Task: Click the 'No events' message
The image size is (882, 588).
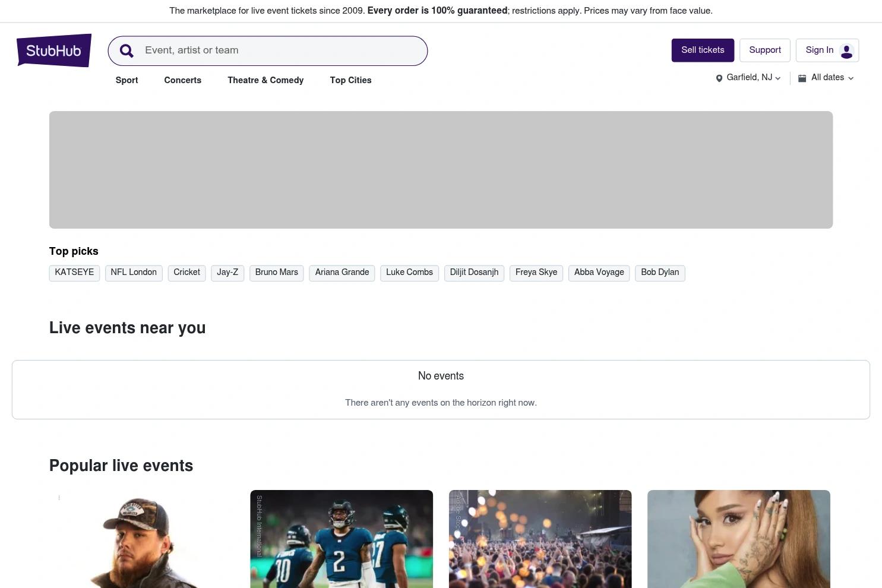Action: [441, 376]
